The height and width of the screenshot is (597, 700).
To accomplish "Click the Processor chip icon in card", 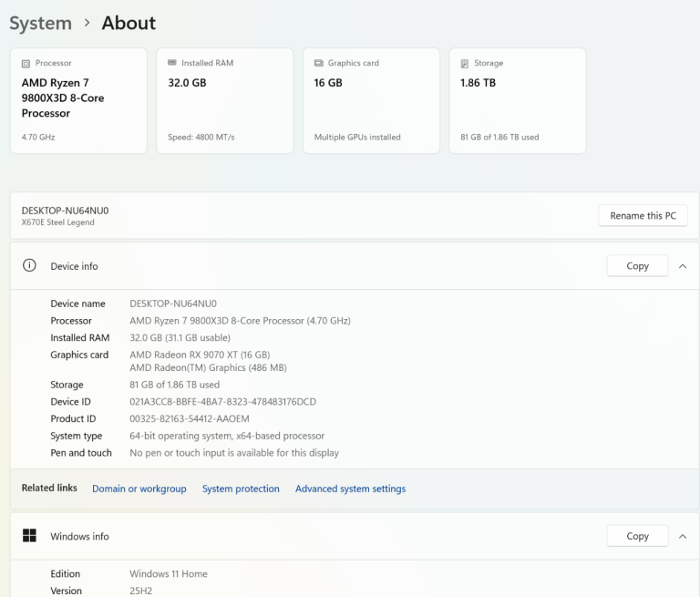I will tap(26, 64).
